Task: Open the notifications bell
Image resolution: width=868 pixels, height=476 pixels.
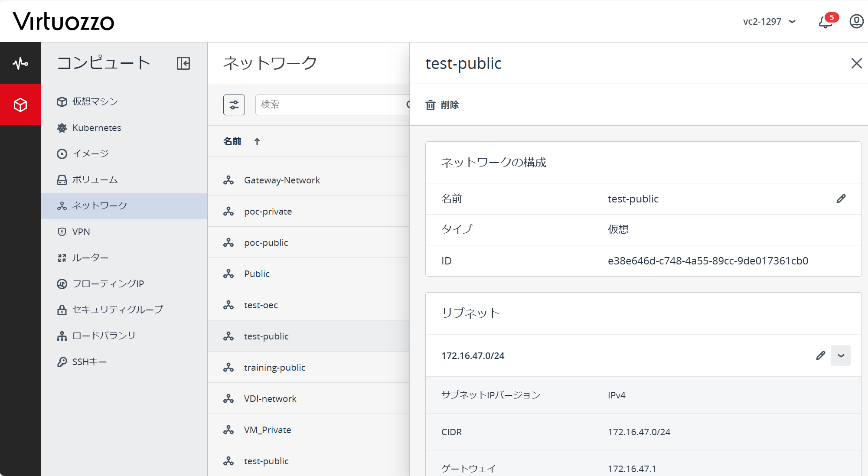Action: click(x=825, y=22)
